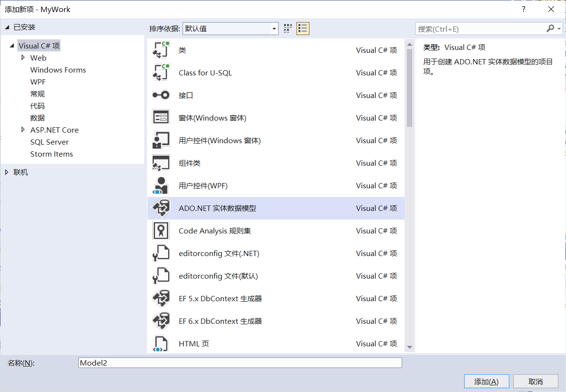Select the SQL Server category

[49, 142]
